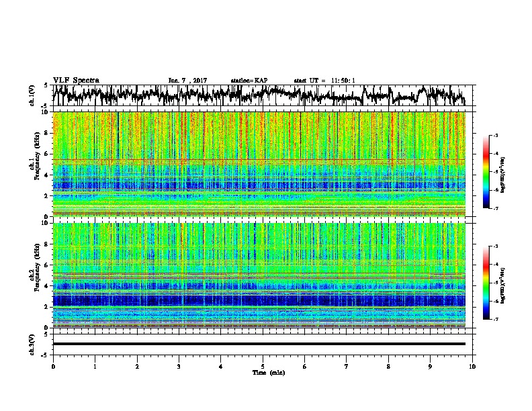The width and height of the screenshot is (532, 411).
Task: Click the -3 tick on ch.2 color bar
Action: click(496, 246)
